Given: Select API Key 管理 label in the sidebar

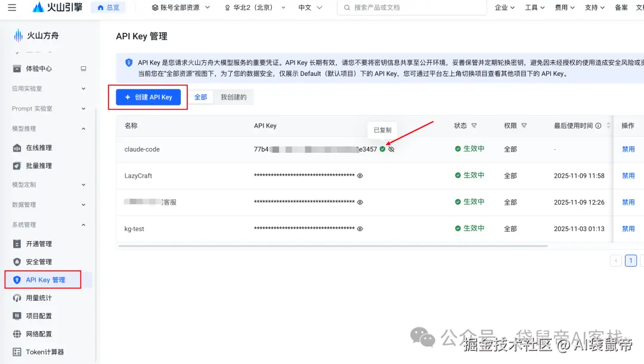Looking at the screenshot, I should coord(45,280).
